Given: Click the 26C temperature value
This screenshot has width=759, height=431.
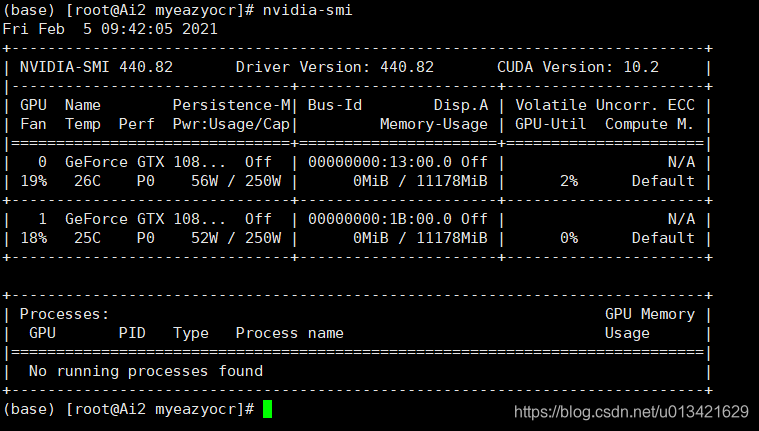Looking at the screenshot, I should pyautogui.click(x=87, y=181).
